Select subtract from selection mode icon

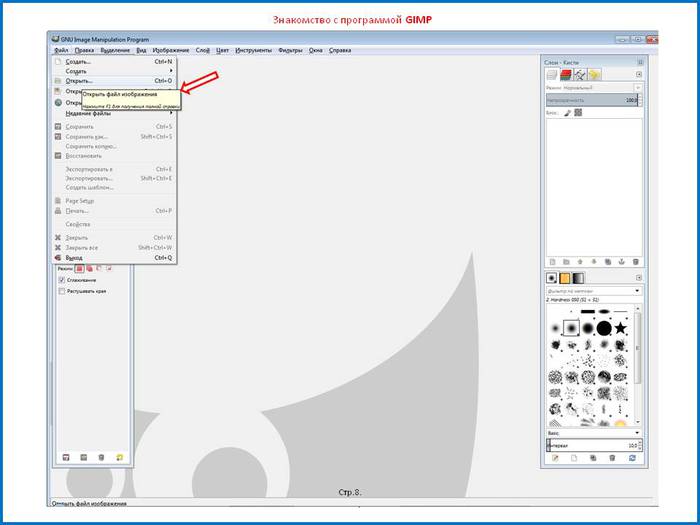99,269
